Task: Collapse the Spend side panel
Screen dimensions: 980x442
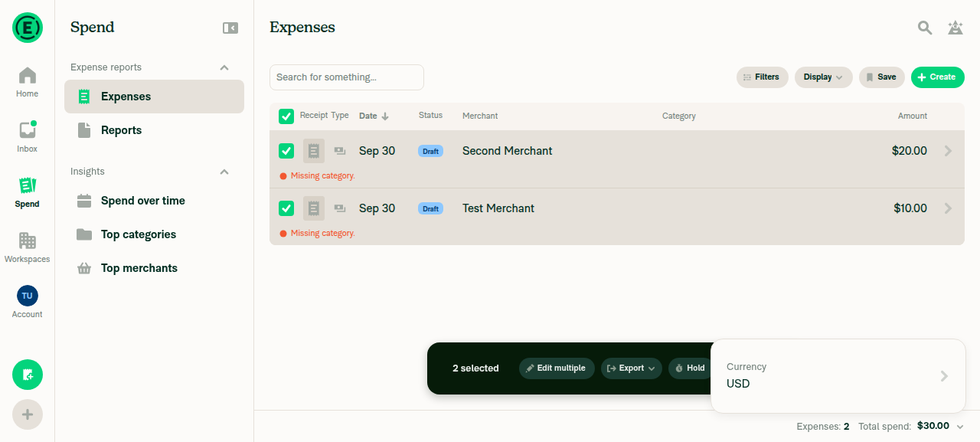Action: point(230,28)
